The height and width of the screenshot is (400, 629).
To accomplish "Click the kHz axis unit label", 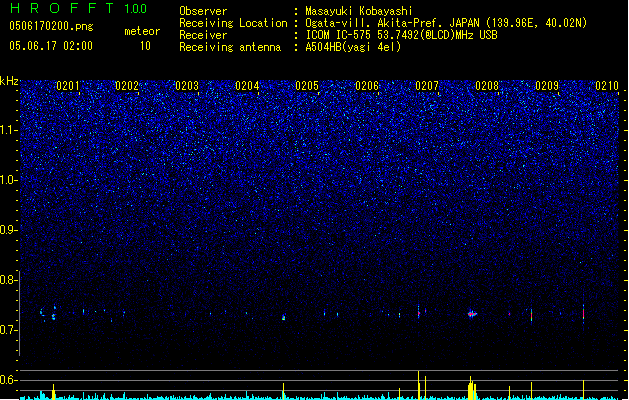I will (9, 81).
